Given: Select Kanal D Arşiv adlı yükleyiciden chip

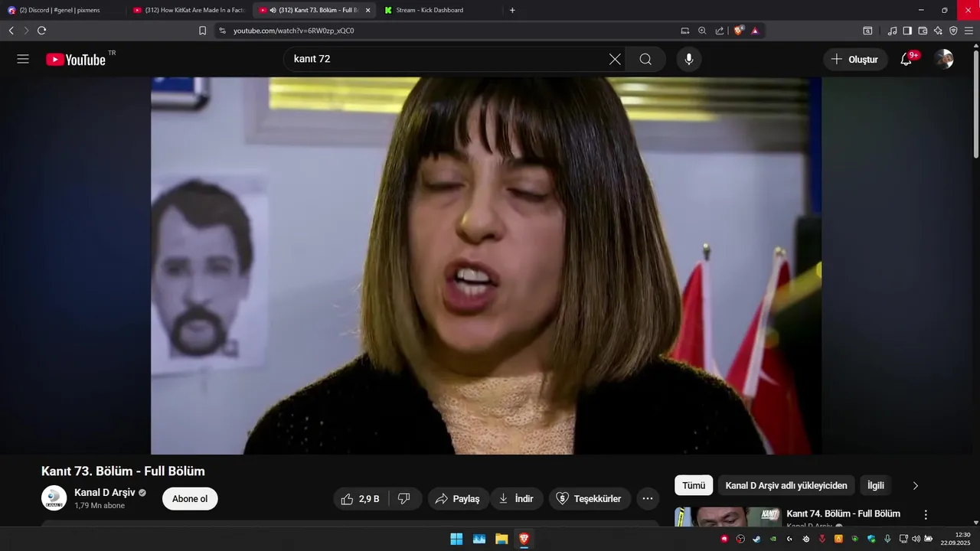Looking at the screenshot, I should (x=786, y=485).
